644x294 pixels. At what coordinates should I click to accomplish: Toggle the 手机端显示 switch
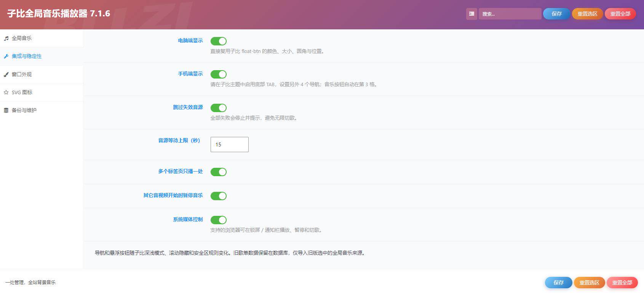pos(219,74)
